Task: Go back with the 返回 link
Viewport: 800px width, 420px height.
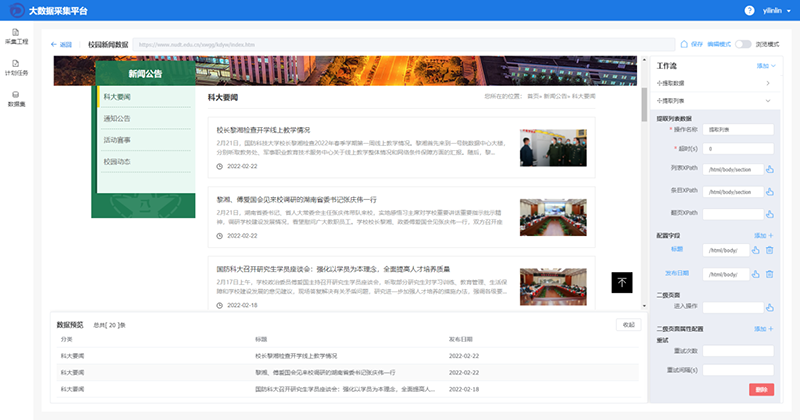Action: point(61,45)
